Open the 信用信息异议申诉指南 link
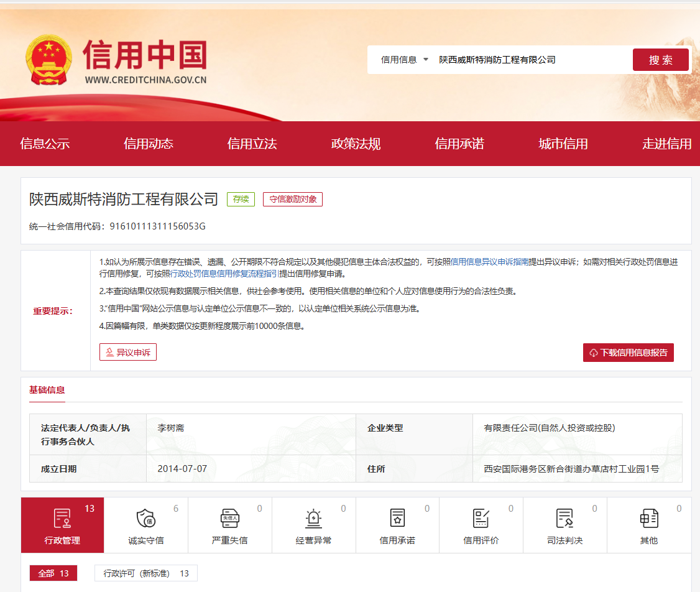 pos(489,262)
